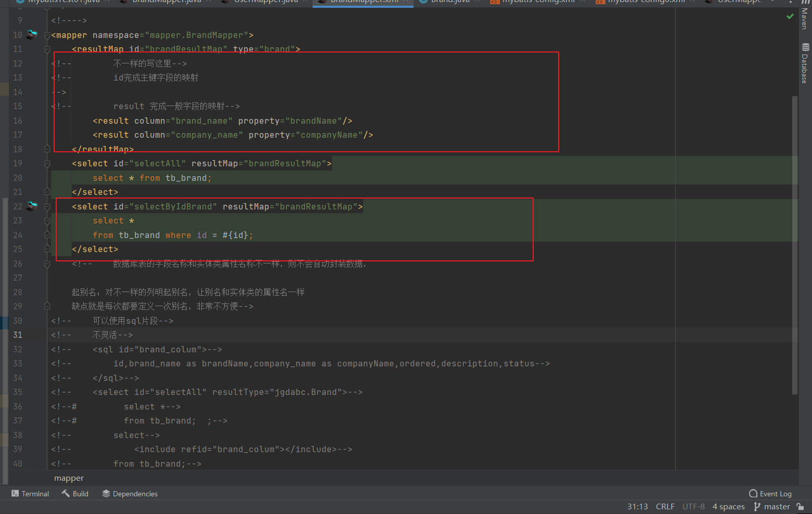Change the UTF-8 file encoding
Viewport: 812px width, 514px height.
click(x=693, y=507)
